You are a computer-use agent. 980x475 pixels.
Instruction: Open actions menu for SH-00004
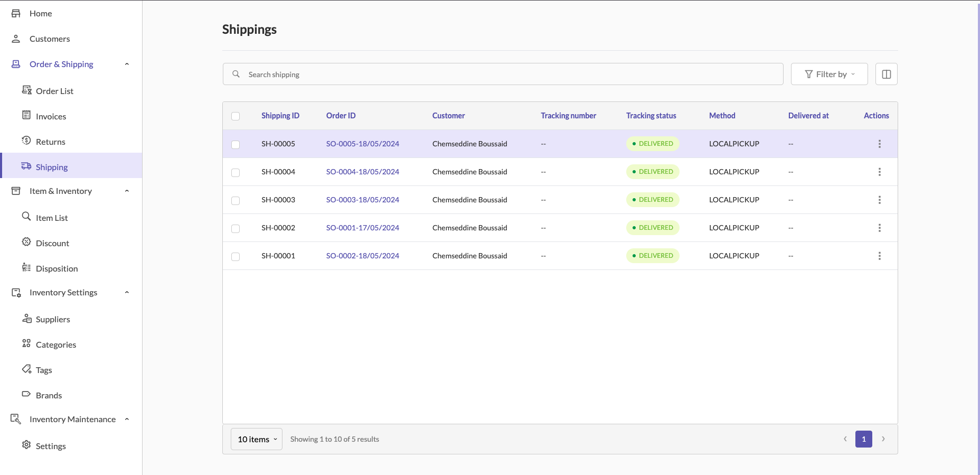point(880,172)
